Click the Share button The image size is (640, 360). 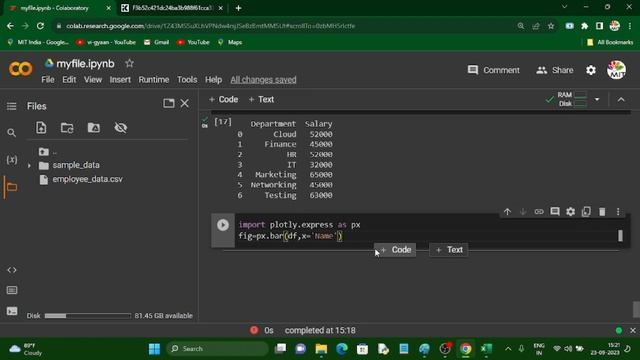pyautogui.click(x=554, y=70)
